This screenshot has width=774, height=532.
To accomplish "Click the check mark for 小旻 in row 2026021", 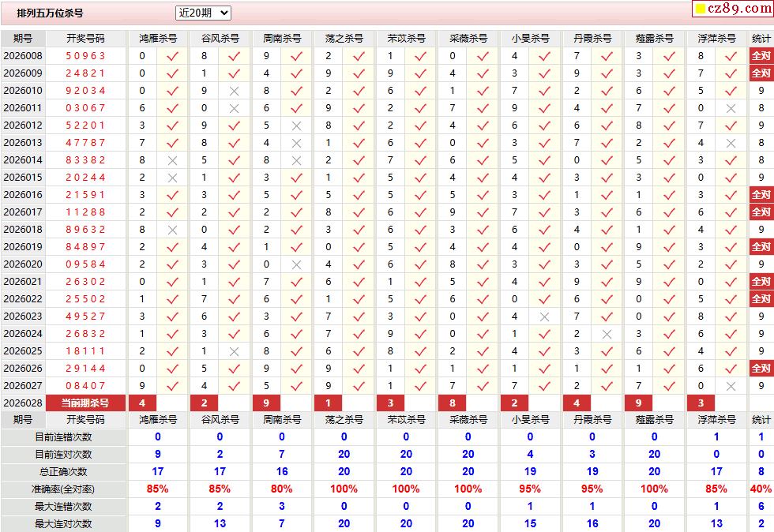I will 544,282.
